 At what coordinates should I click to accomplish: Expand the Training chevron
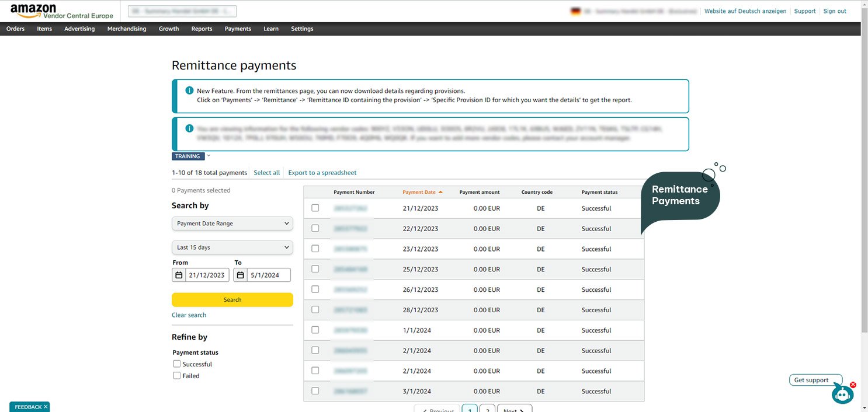click(209, 156)
